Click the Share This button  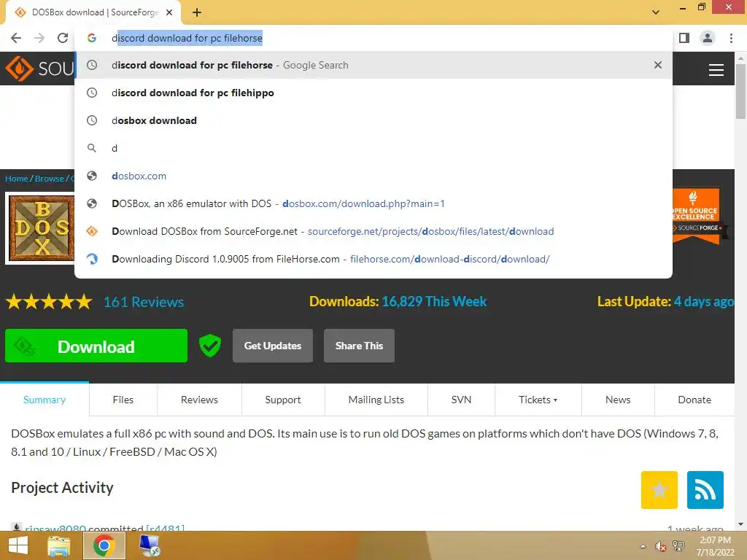[359, 346]
